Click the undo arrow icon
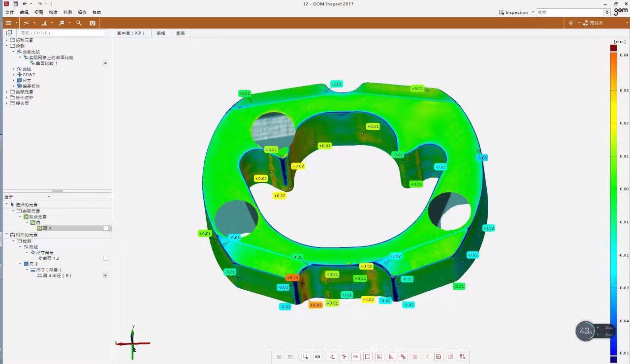 (x=25, y=3)
